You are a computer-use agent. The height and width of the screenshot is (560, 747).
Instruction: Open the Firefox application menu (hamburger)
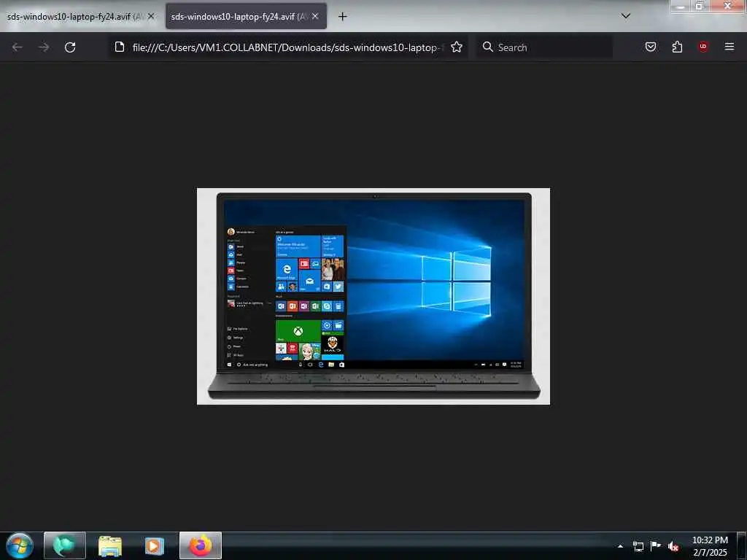tap(729, 47)
